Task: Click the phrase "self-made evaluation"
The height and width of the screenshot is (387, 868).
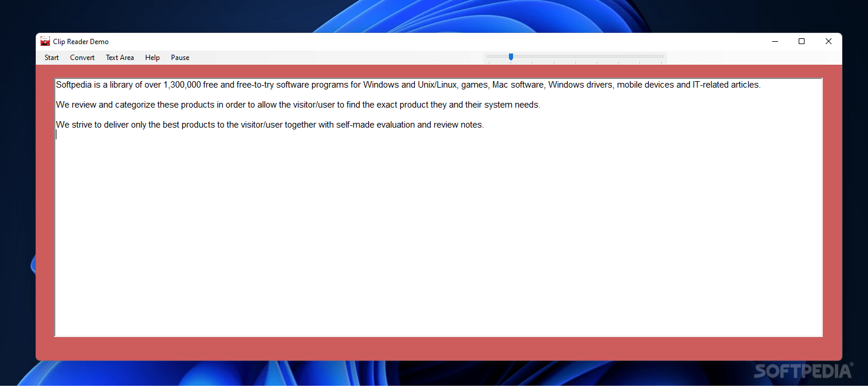Action: coord(376,125)
